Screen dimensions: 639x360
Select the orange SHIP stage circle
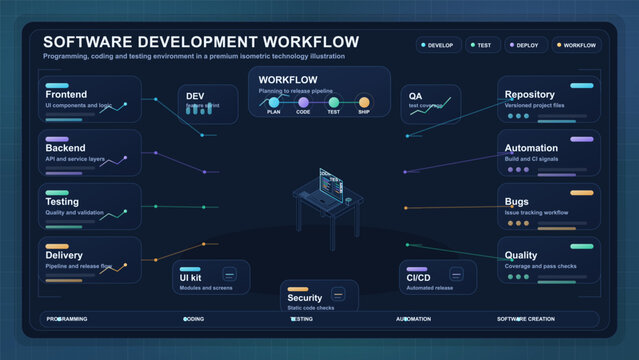click(364, 102)
